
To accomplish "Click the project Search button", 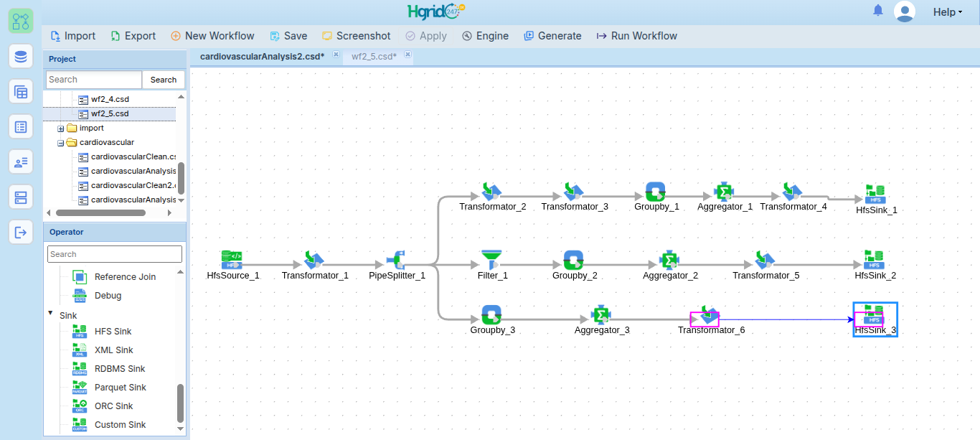I will 164,80.
